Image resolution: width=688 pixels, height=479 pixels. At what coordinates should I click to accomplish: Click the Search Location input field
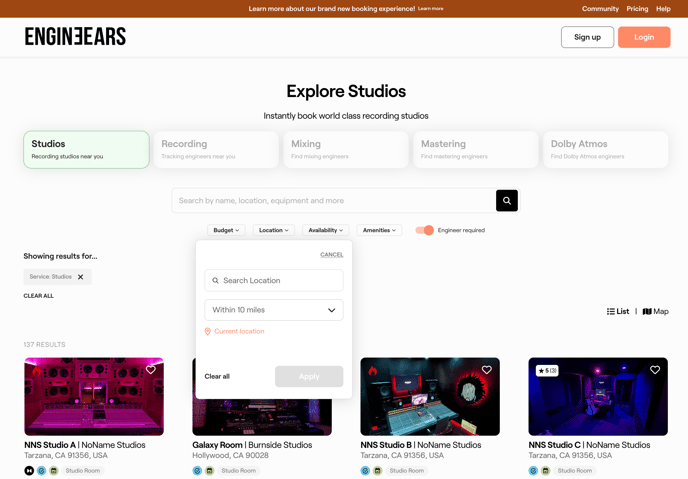(x=274, y=281)
